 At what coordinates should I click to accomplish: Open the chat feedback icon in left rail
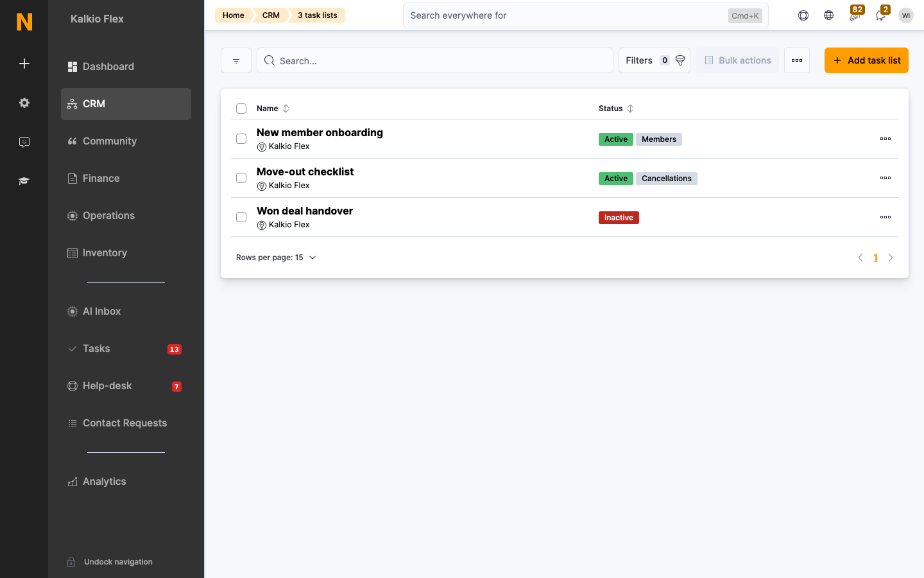[24, 142]
